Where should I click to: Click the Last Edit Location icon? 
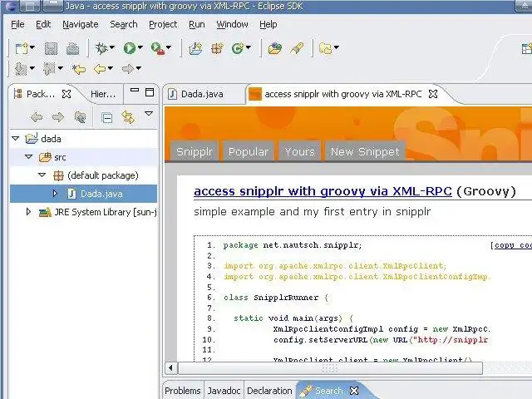pos(79,69)
